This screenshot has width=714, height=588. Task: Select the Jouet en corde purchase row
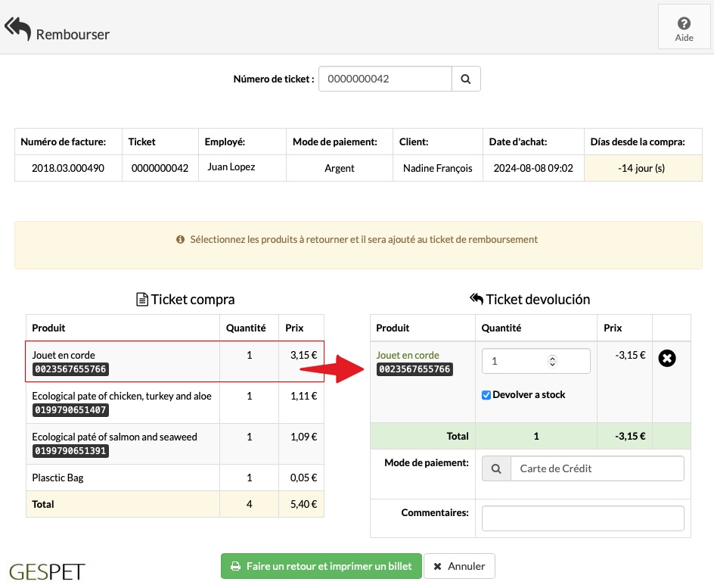[x=175, y=362]
